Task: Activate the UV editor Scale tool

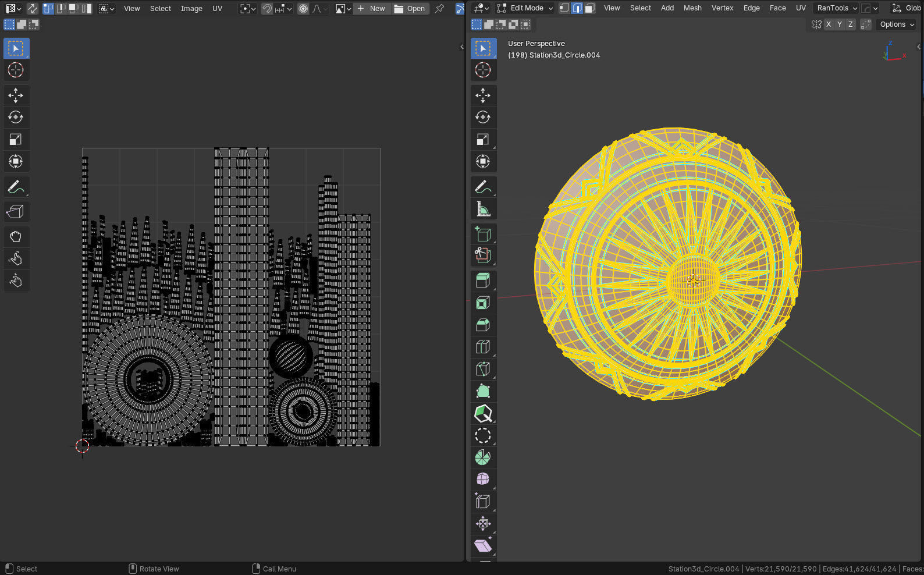Action: pyautogui.click(x=16, y=140)
